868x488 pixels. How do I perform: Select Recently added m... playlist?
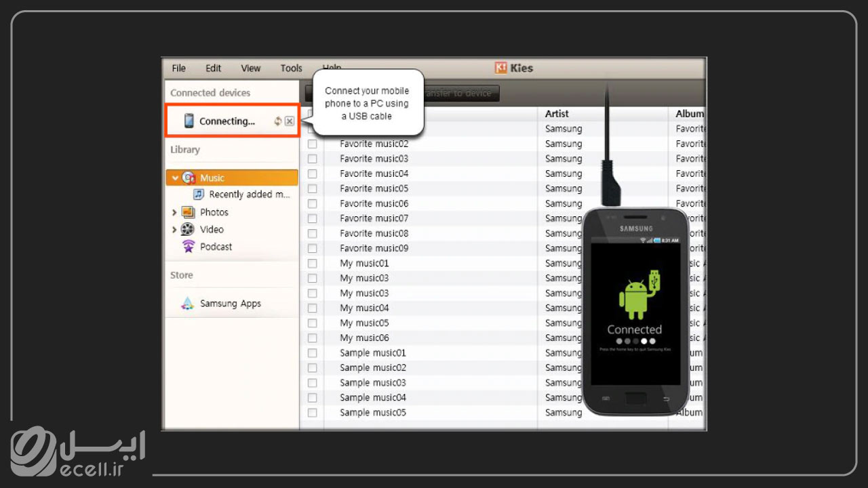(x=250, y=195)
